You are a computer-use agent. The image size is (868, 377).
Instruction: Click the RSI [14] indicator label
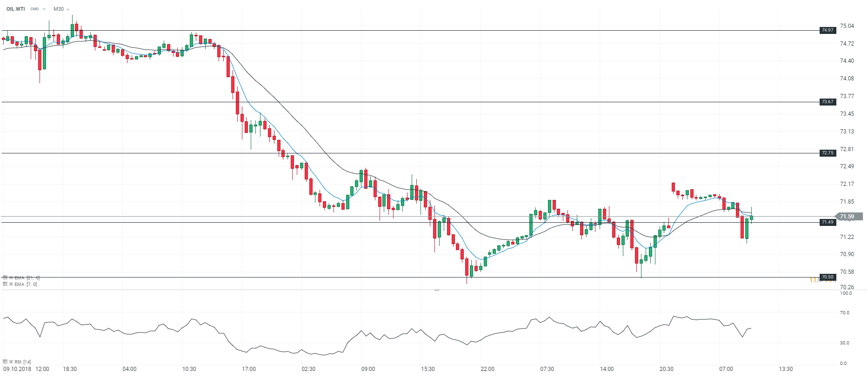coord(23,362)
